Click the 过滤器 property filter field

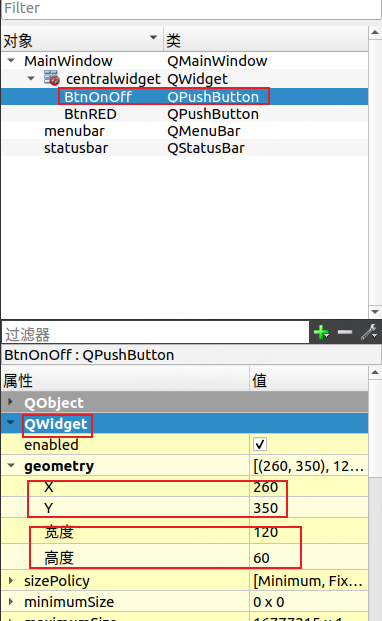click(155, 333)
